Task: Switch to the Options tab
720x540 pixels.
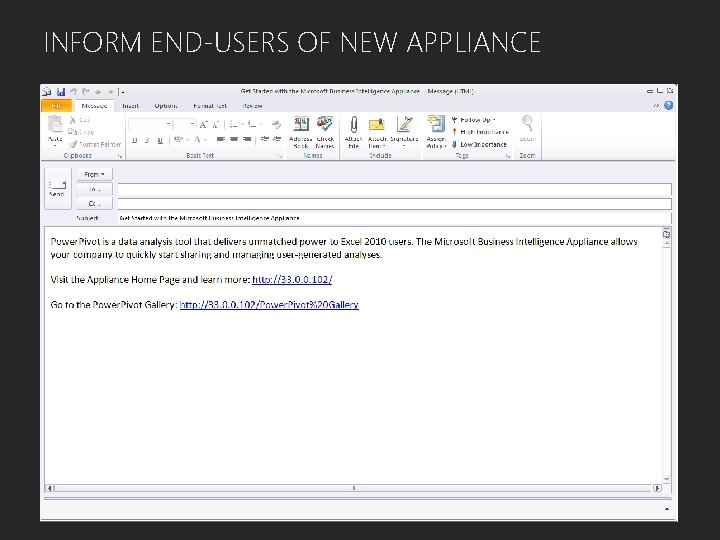Action: pos(166,106)
